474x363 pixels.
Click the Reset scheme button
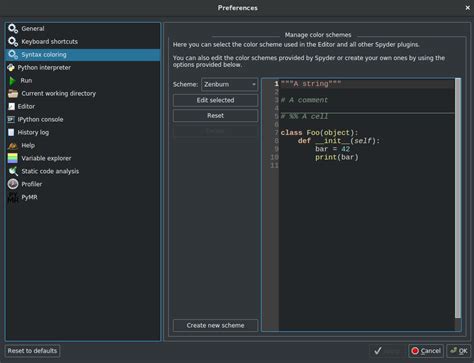pyautogui.click(x=215, y=116)
